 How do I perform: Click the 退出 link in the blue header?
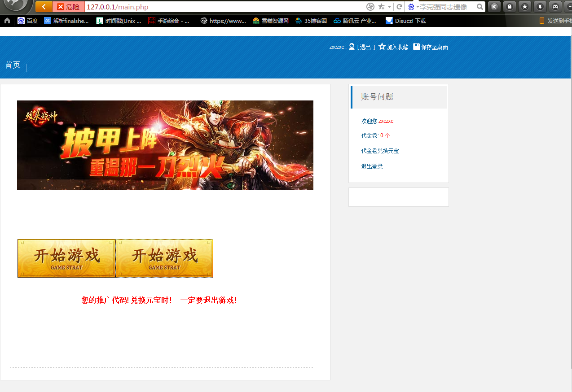click(x=365, y=47)
